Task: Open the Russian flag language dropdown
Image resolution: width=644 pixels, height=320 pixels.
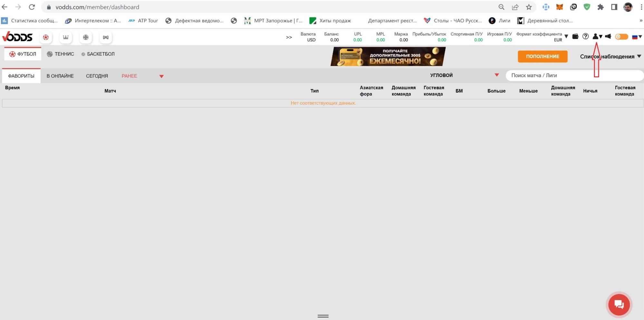Action: pos(637,37)
